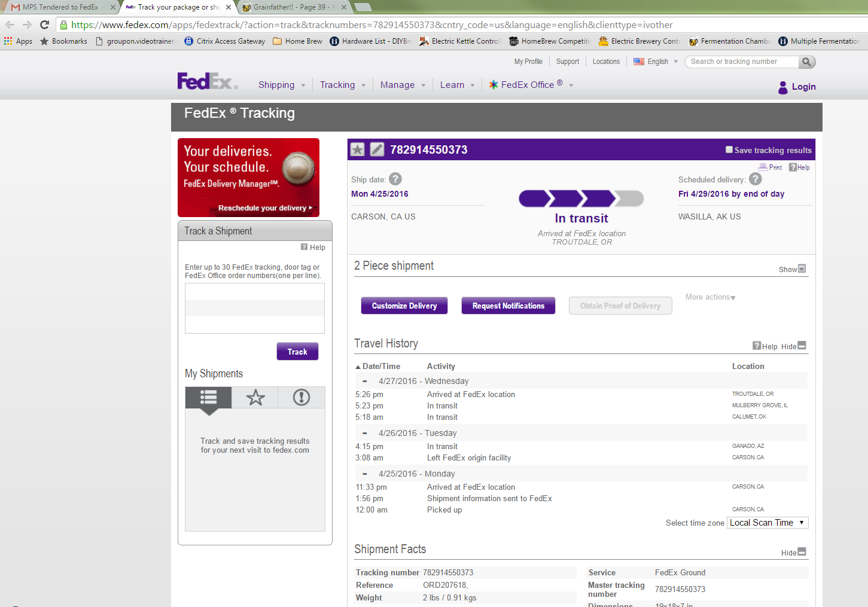This screenshot has height=607, width=868.
Task: Collapse the 4/25/2016 Monday history group
Action: point(364,474)
